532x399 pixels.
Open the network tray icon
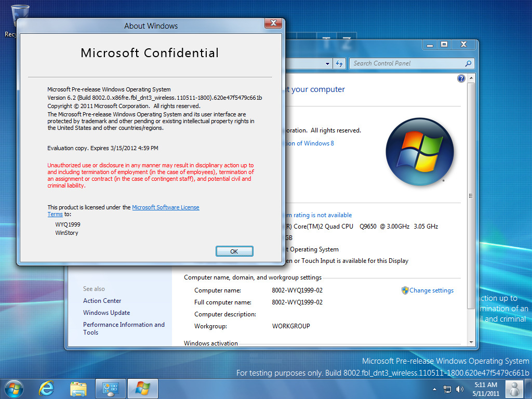coord(447,389)
